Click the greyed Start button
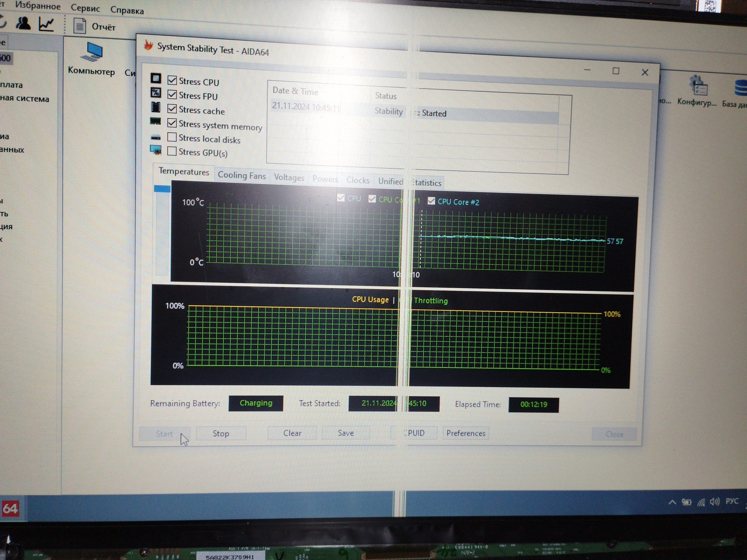This screenshot has width=747, height=560. tap(164, 434)
